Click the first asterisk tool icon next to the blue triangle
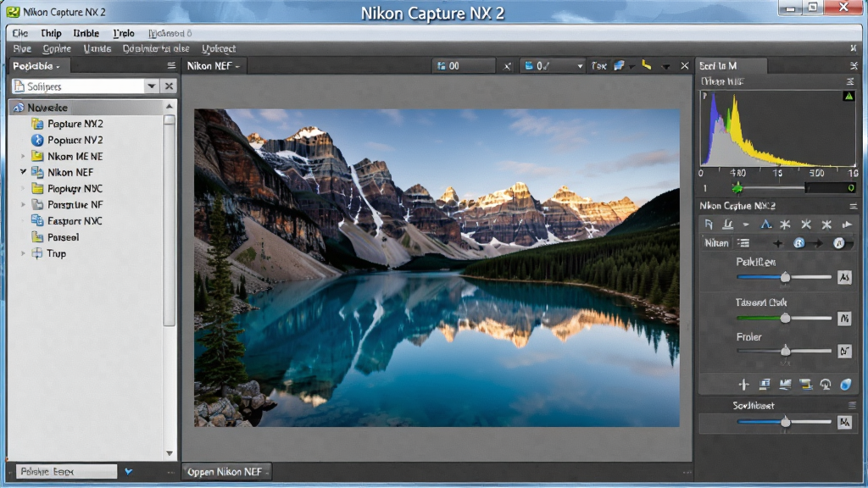The width and height of the screenshot is (868, 488). [785, 225]
